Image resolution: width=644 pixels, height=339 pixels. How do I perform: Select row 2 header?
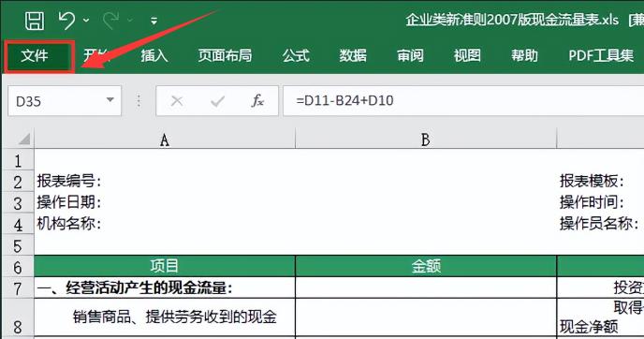[x=18, y=182]
